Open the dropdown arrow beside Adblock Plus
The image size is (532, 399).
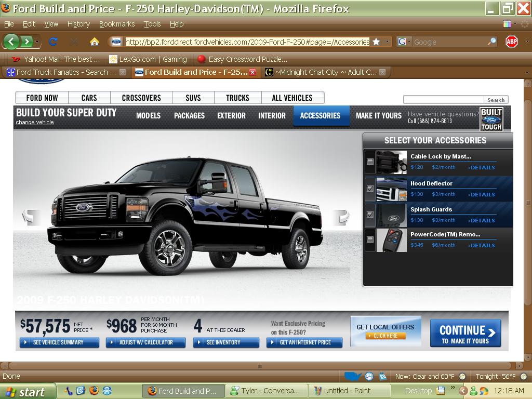528,42
